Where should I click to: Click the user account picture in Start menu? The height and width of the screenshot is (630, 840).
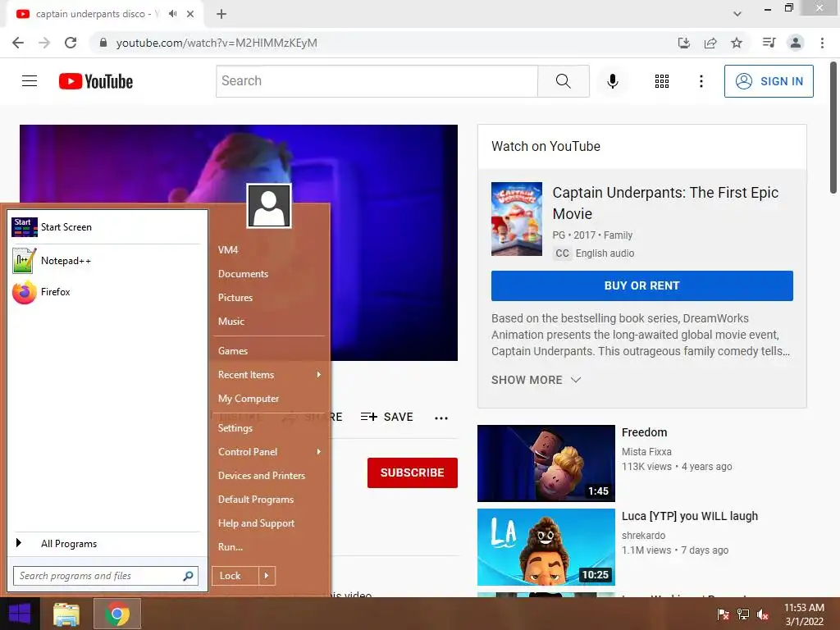(x=269, y=206)
